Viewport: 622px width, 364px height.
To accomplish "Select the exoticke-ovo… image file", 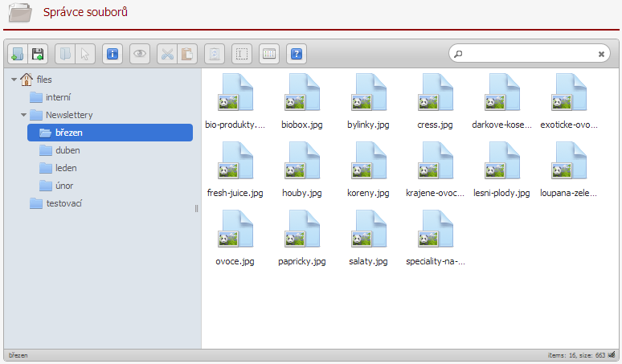I will (x=568, y=101).
